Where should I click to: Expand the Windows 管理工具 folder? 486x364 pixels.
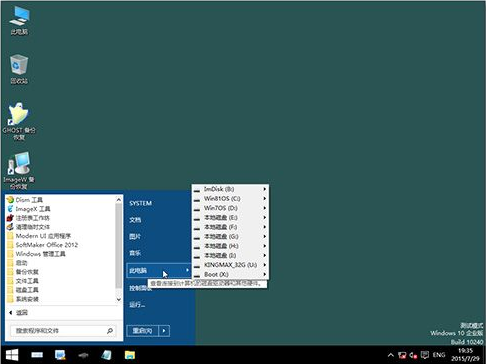[x=36, y=254]
